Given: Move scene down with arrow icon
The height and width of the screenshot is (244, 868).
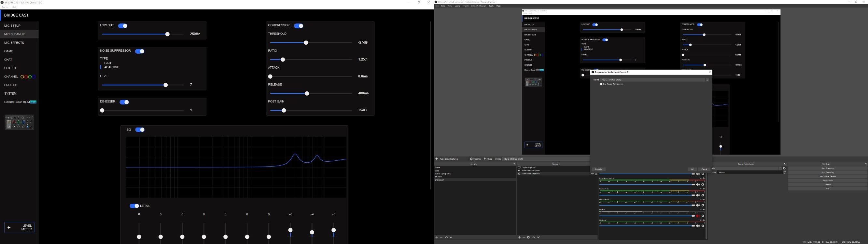Looking at the screenshot, I should pyautogui.click(x=451, y=237).
